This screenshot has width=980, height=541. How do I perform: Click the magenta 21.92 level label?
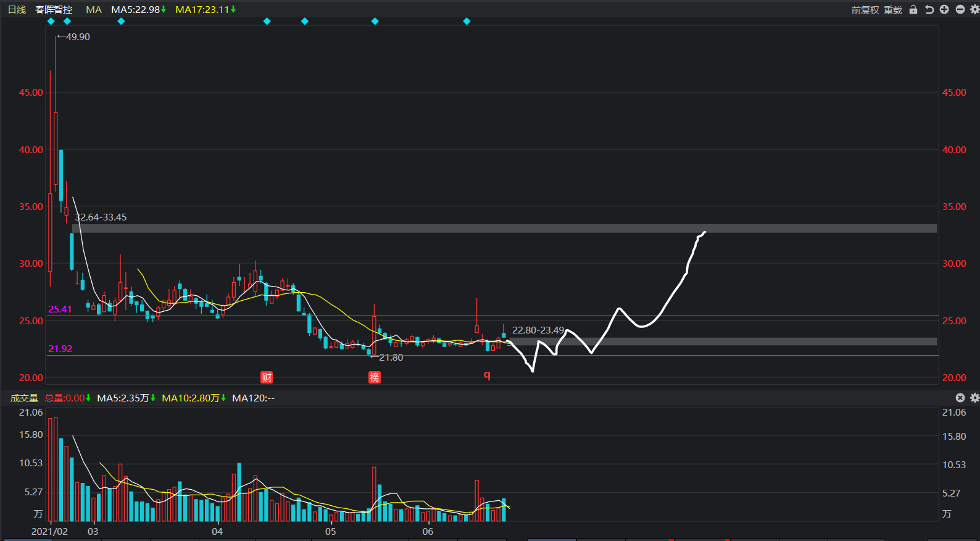(x=60, y=348)
